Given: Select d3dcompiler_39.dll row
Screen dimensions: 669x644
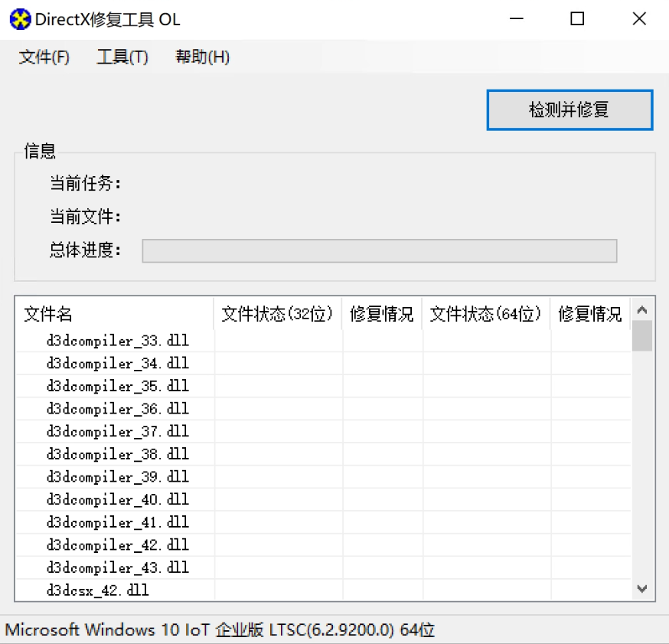Looking at the screenshot, I should tap(324, 477).
